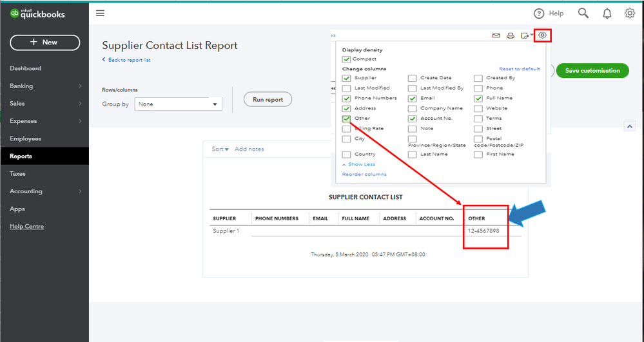Uncheck the Address column checkbox
Screen dimensions: 644x342
tap(346, 109)
